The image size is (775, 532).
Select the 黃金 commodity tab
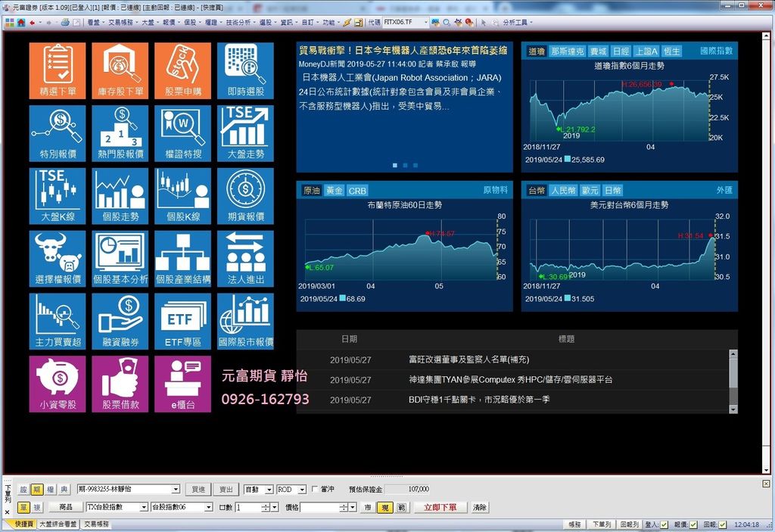click(334, 191)
